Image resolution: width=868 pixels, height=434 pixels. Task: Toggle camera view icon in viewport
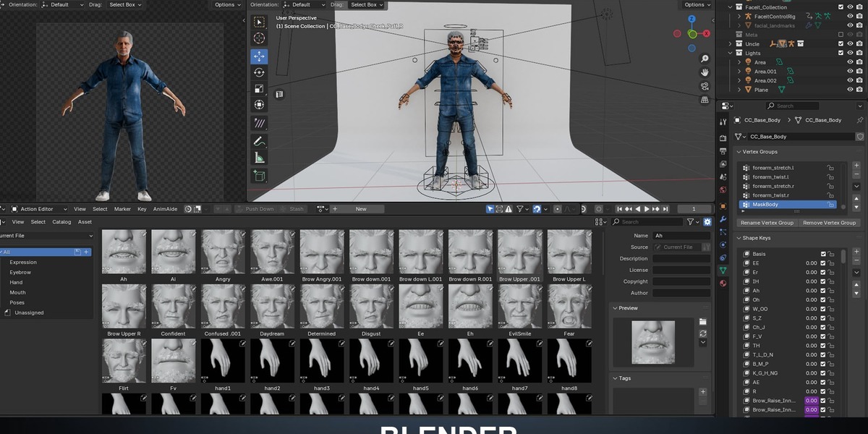[705, 86]
